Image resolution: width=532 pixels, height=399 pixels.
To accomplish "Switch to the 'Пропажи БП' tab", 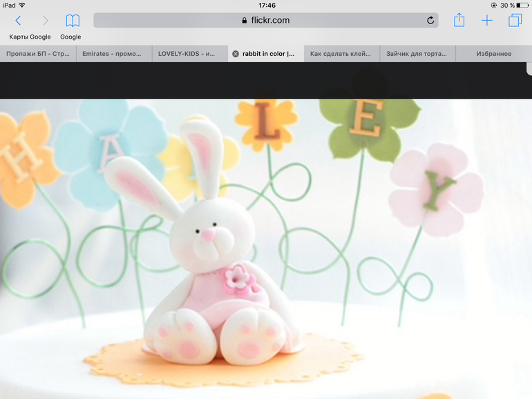I will (x=37, y=54).
